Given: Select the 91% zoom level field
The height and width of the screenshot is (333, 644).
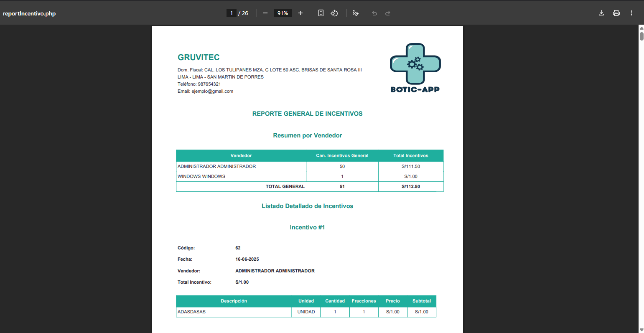Looking at the screenshot, I should click(283, 13).
